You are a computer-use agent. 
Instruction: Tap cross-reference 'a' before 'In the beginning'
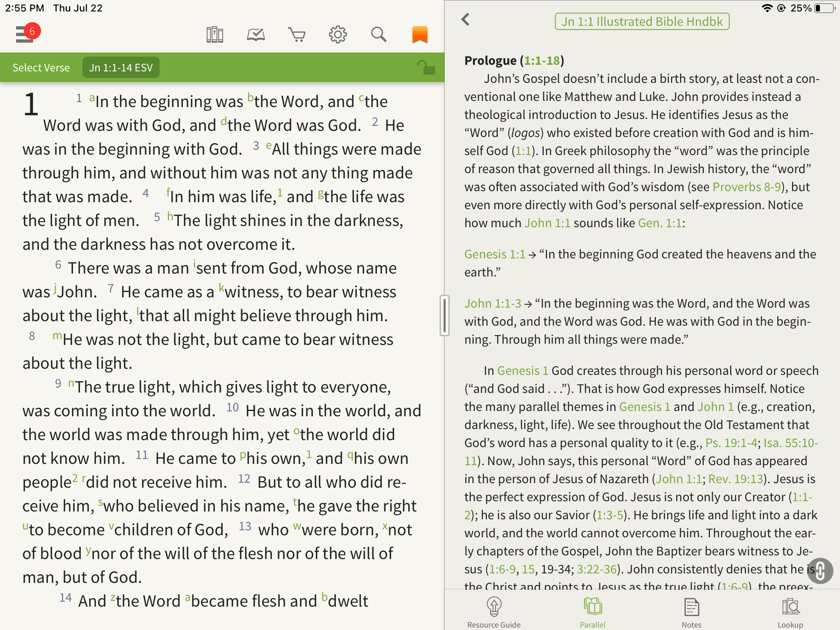92,98
